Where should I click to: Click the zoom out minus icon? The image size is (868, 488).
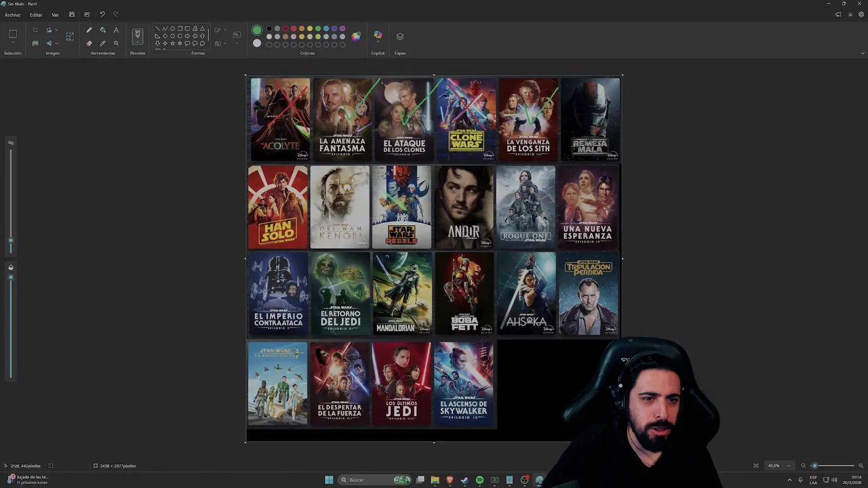(804, 466)
